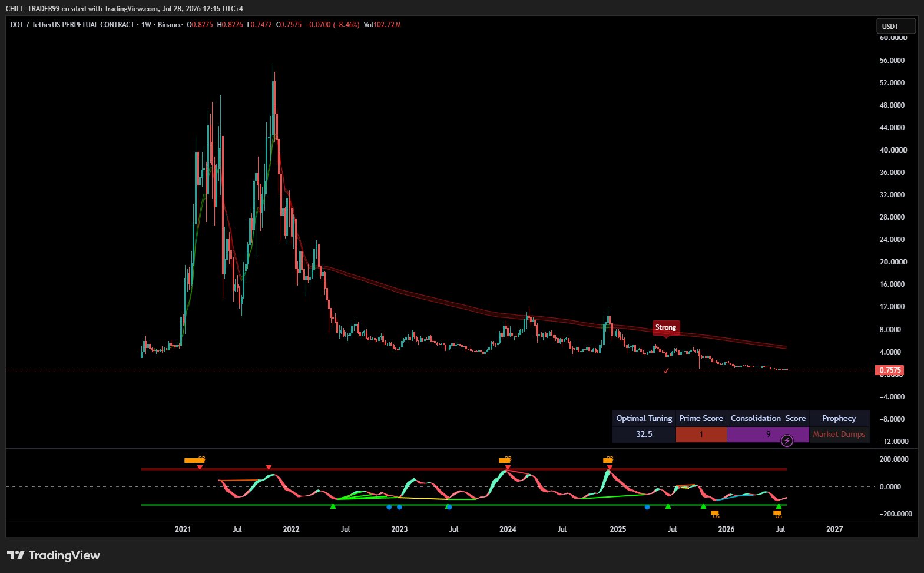The width and height of the screenshot is (924, 573).
Task: Select the DOT / TetherUS PERPETUAL CONTRACT symbol title
Action: click(72, 25)
